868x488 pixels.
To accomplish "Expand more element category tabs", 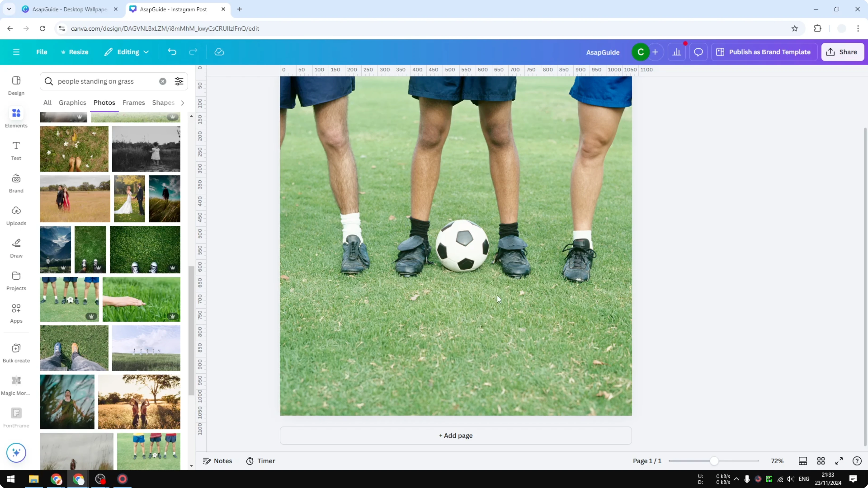I will [x=182, y=103].
